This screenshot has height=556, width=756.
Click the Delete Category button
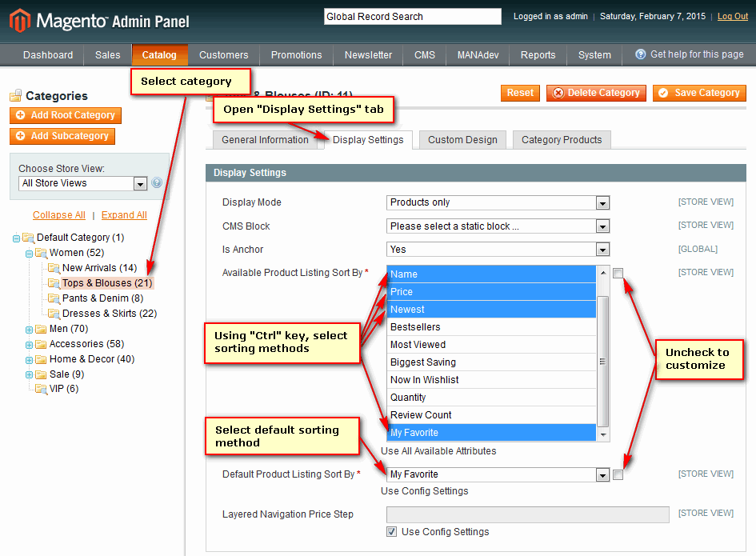click(596, 93)
